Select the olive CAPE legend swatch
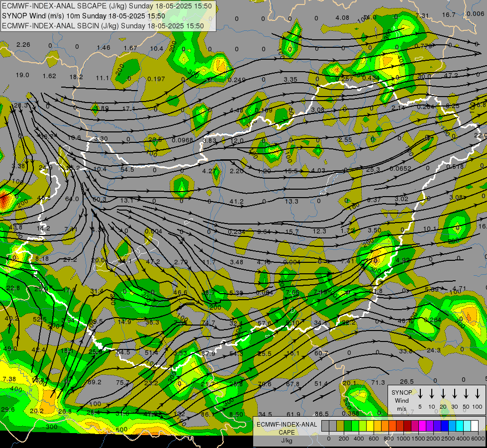This screenshot has width=487, height=448. 340,426
